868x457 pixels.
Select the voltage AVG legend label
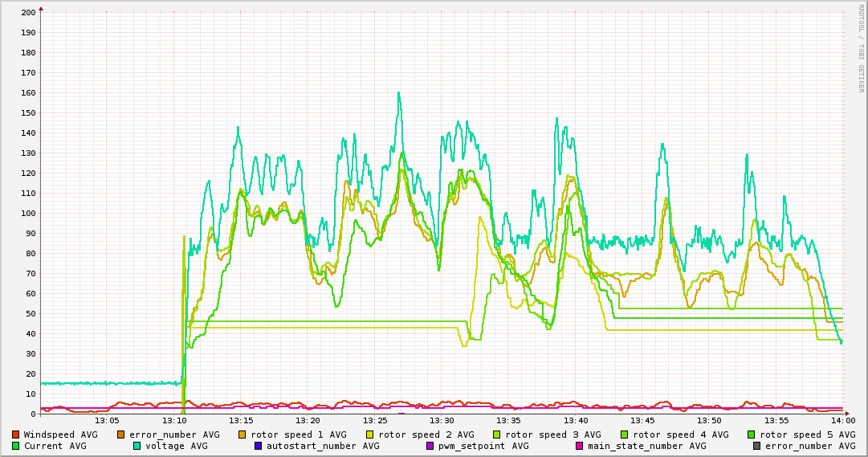coord(177,446)
